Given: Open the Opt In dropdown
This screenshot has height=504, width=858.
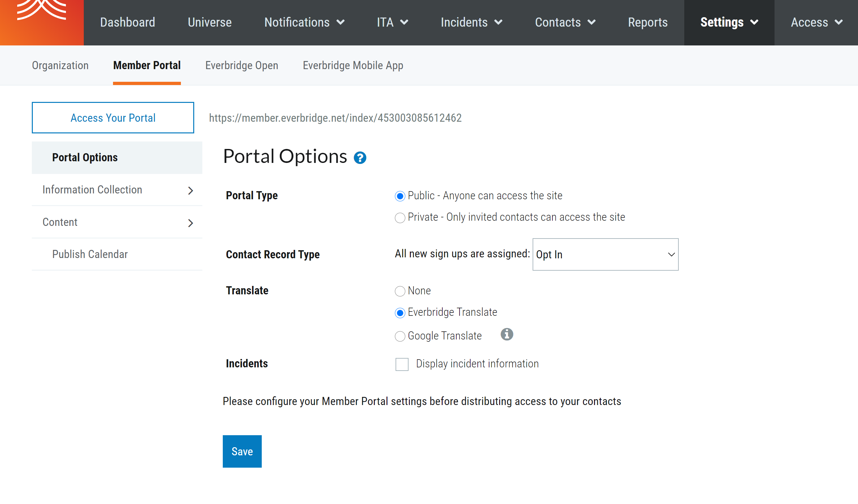Looking at the screenshot, I should point(605,254).
